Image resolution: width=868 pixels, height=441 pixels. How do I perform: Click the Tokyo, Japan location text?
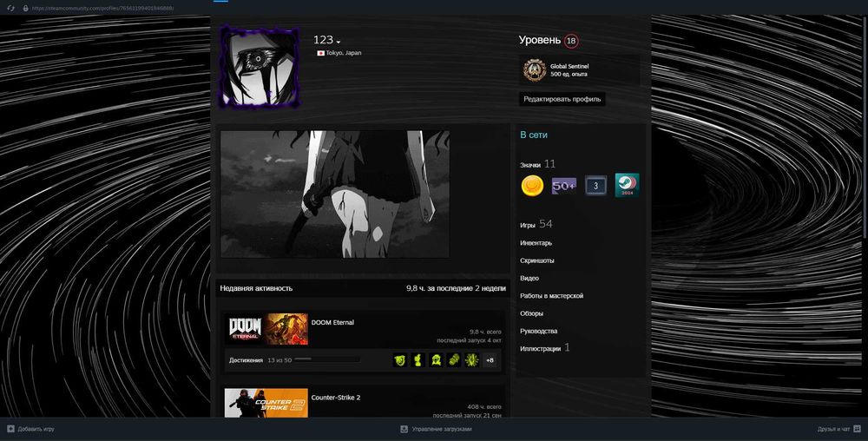pyautogui.click(x=343, y=53)
